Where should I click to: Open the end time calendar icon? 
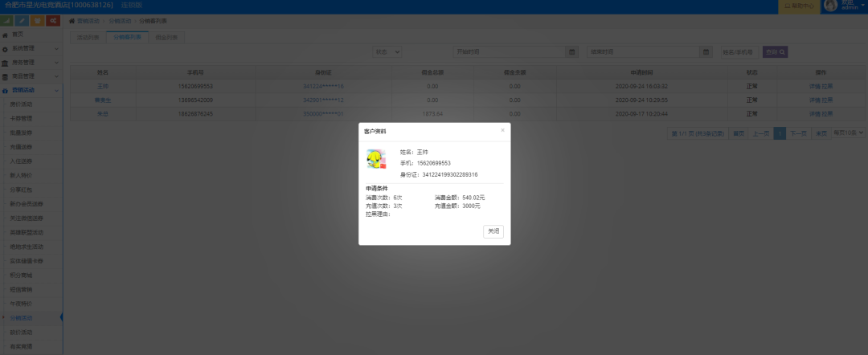(706, 52)
